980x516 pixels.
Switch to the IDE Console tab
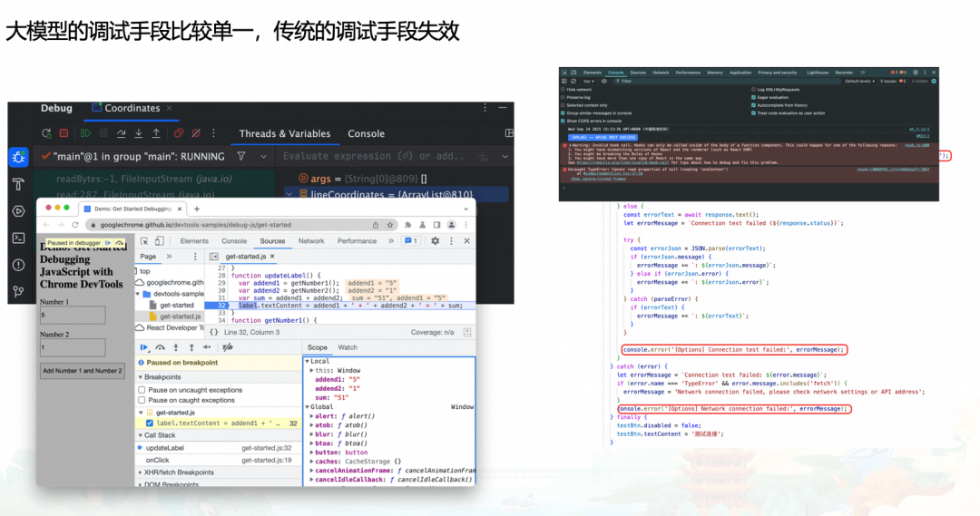pyautogui.click(x=367, y=133)
